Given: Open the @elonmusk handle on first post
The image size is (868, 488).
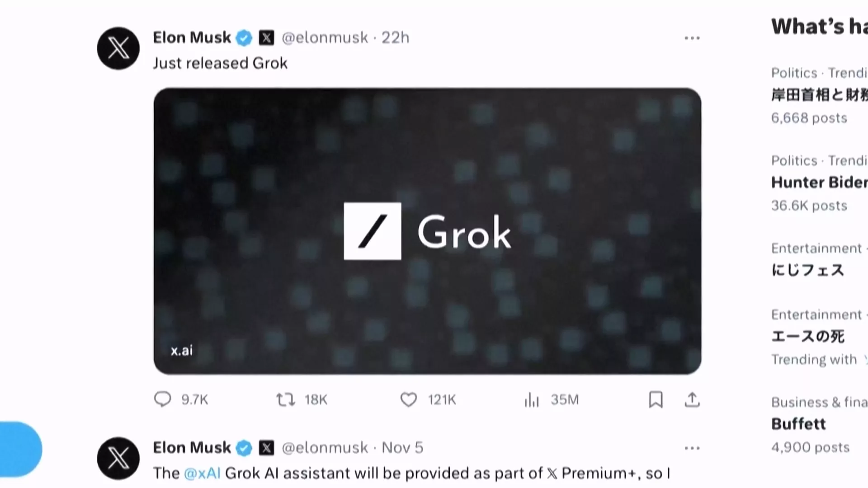Looking at the screenshot, I should pyautogui.click(x=325, y=38).
